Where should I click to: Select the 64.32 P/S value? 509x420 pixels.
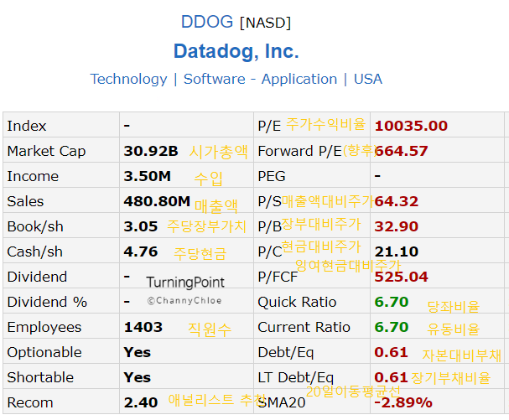click(397, 201)
